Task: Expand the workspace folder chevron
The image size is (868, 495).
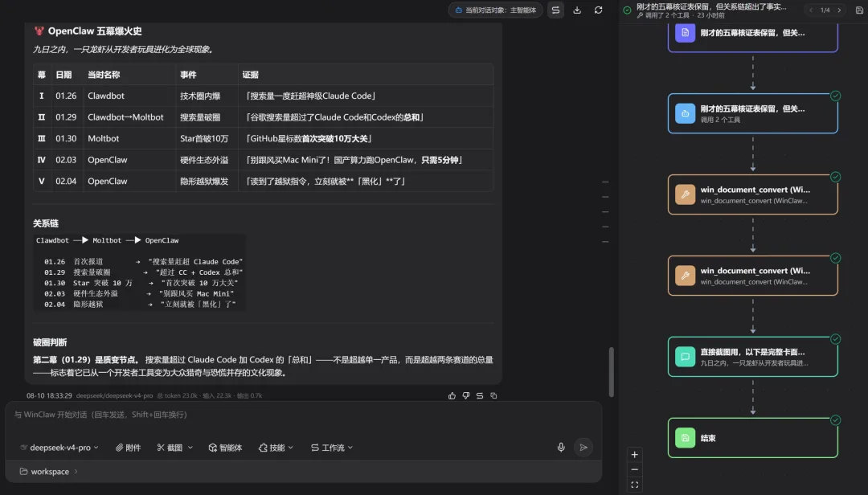Action: click(76, 472)
